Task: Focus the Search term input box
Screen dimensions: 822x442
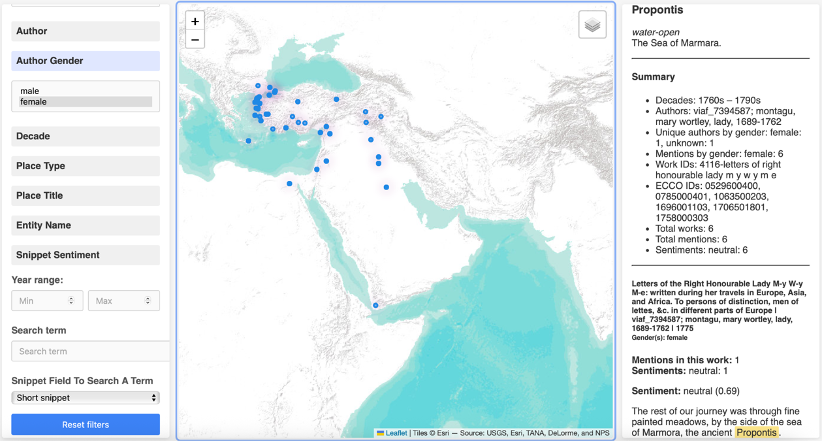Action: click(x=89, y=351)
